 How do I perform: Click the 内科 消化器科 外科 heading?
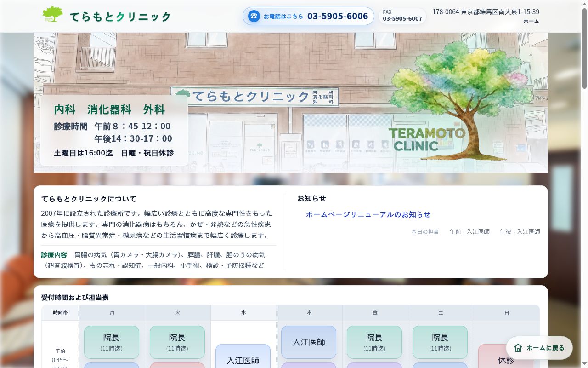click(x=109, y=109)
